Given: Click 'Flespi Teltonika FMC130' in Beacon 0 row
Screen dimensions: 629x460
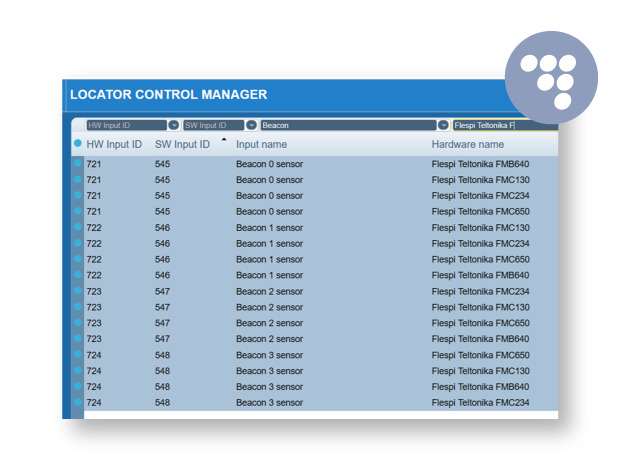Looking at the screenshot, I should pyautogui.click(x=481, y=180).
